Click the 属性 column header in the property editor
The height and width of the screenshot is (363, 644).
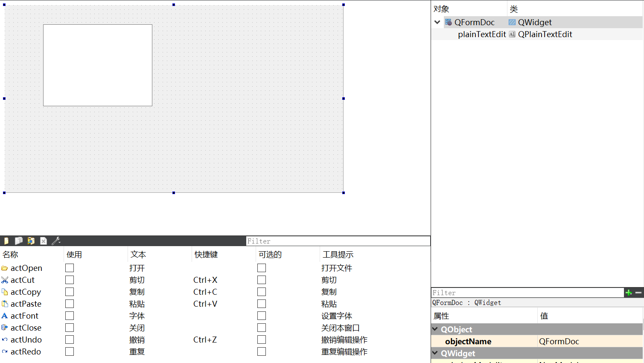pos(484,316)
